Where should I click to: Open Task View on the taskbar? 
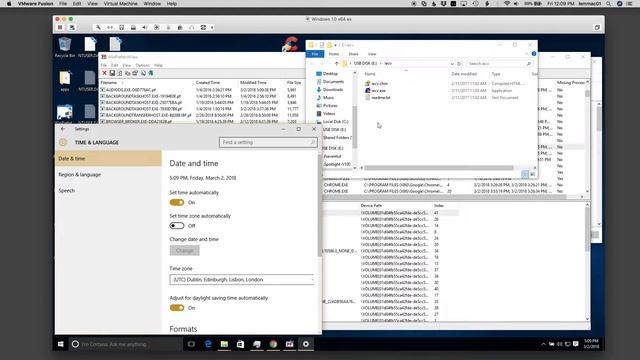click(x=191, y=344)
